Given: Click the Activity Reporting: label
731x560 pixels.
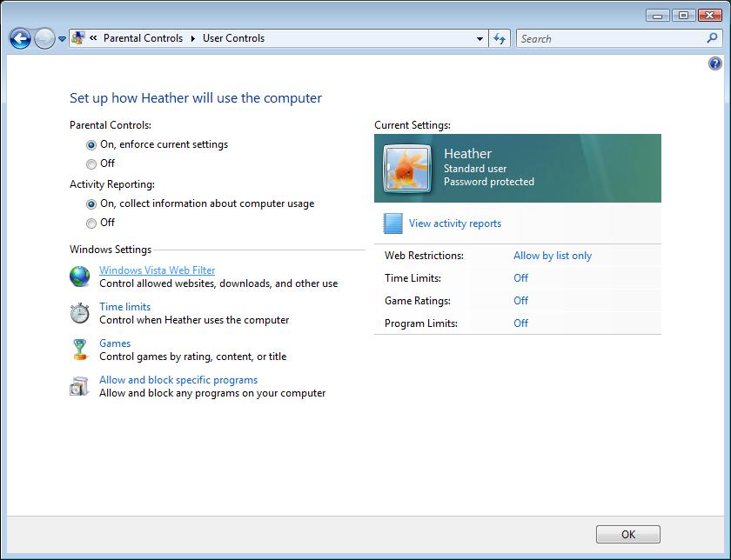Looking at the screenshot, I should pos(112,184).
